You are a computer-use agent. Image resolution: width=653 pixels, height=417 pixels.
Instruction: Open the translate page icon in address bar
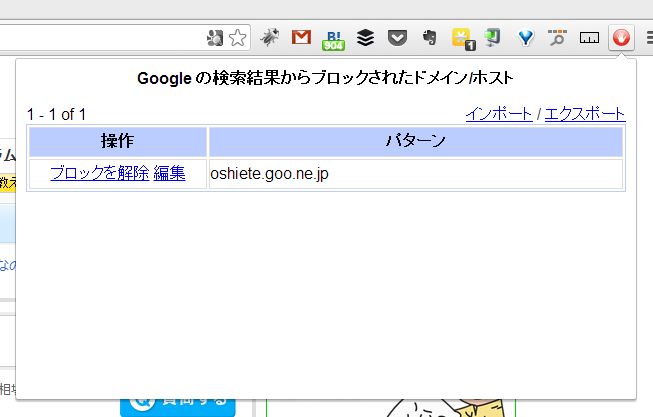215,38
